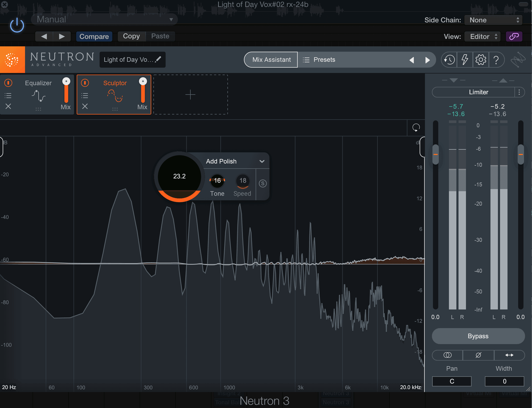The image size is (532, 408).
Task: Toggle the plugin power bypass button
Action: pos(17,26)
